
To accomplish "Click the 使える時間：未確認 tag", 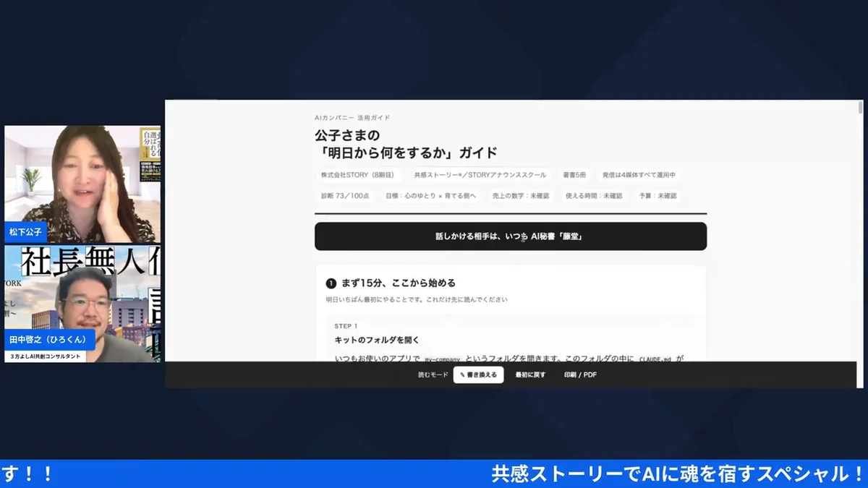I will (594, 196).
